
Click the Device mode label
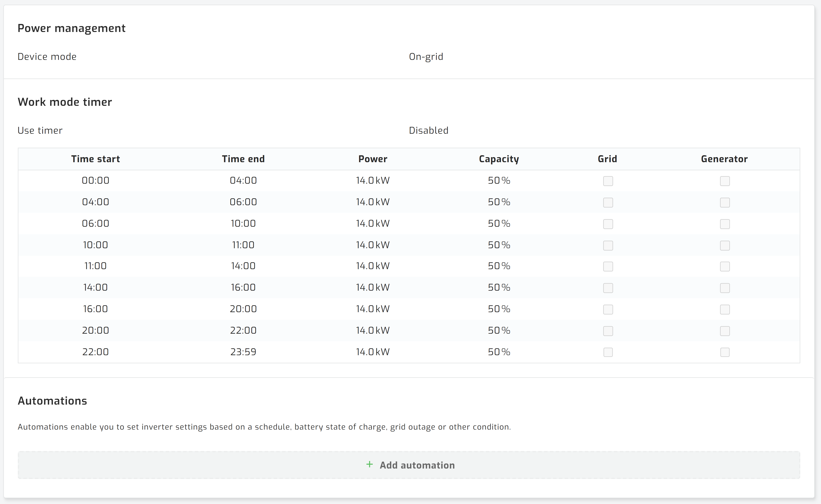[47, 57]
